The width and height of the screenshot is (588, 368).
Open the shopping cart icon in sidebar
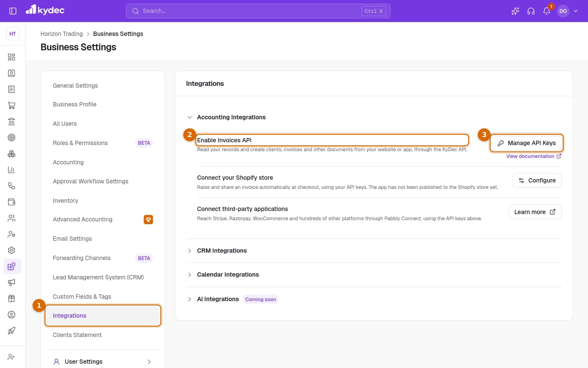[11, 105]
